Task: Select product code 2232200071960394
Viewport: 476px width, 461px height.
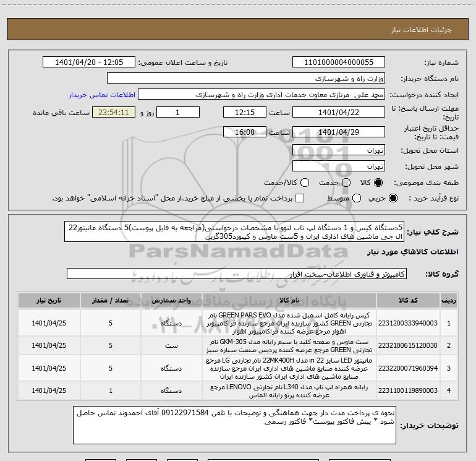Action: tap(408, 368)
